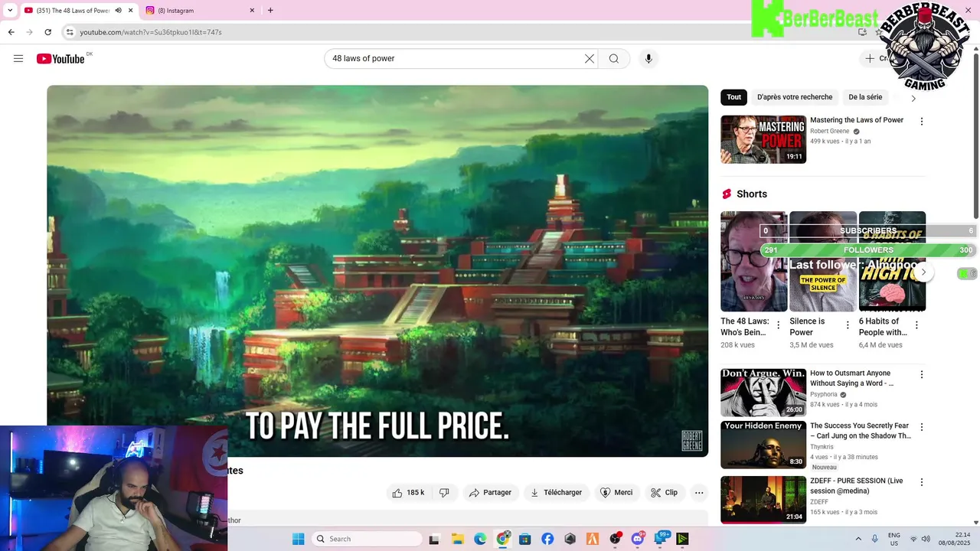Open options for ZDEFF PURE SESSION video

[922, 483]
